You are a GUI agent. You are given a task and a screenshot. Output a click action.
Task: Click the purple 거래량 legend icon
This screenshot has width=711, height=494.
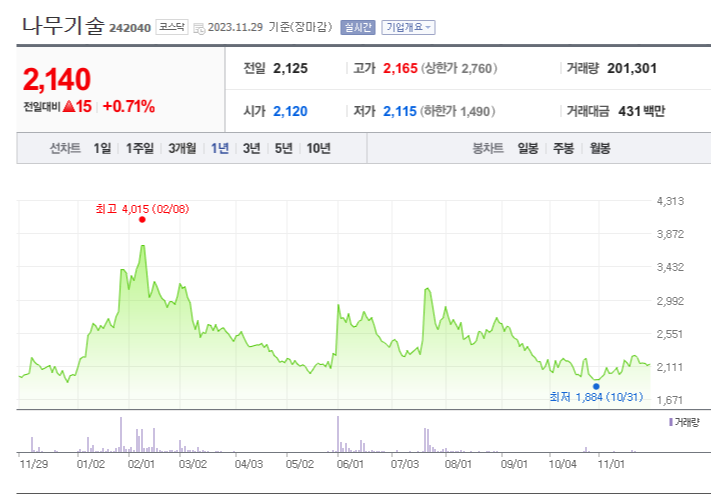tap(671, 422)
